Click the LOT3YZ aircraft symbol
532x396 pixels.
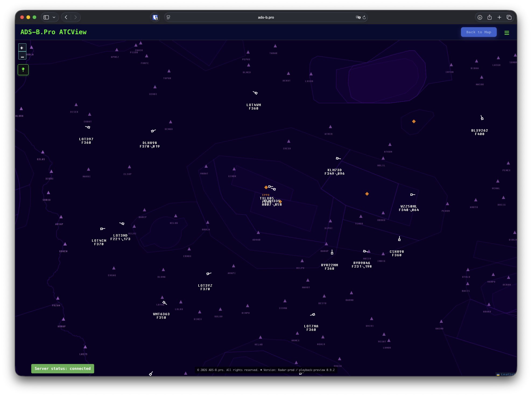(x=208, y=273)
